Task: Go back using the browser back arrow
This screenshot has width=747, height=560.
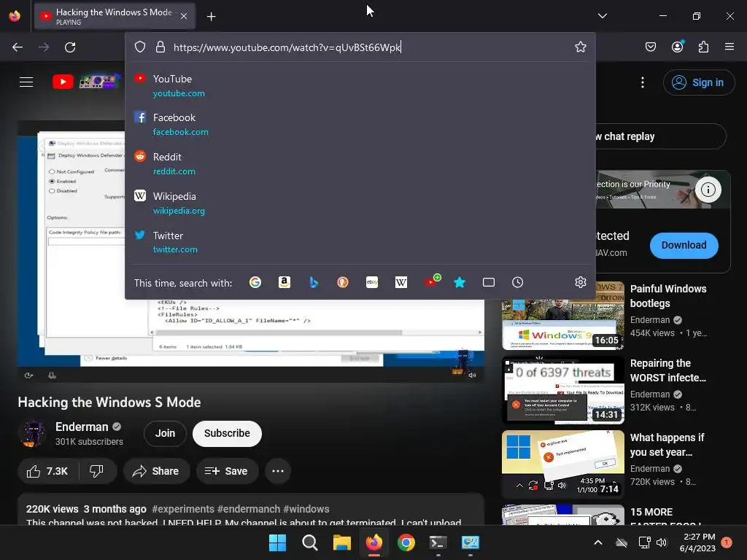Action: coord(18,47)
